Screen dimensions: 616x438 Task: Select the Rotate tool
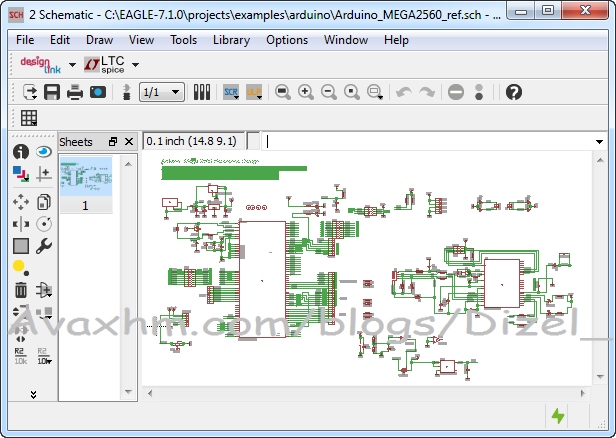pos(44,224)
